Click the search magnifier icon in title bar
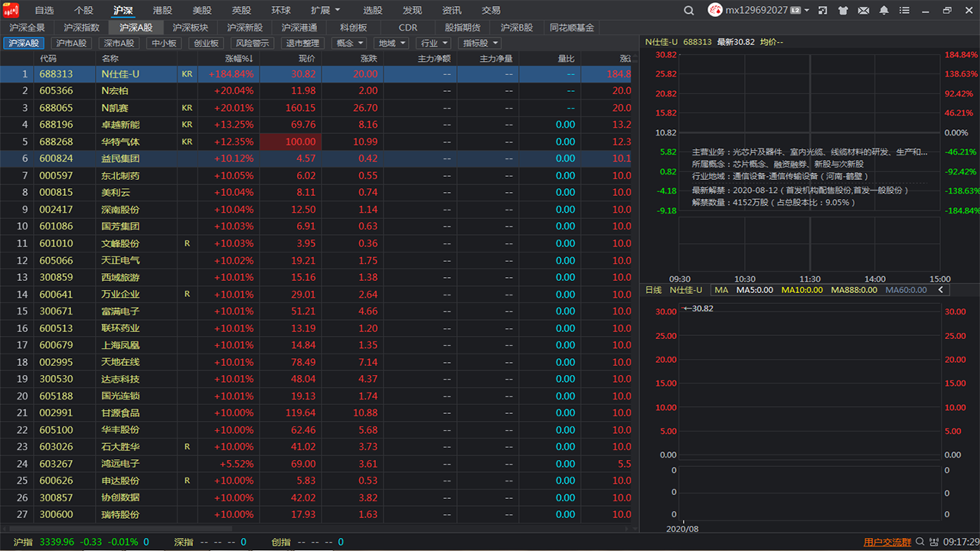Image resolution: width=980 pixels, height=551 pixels. click(x=689, y=10)
